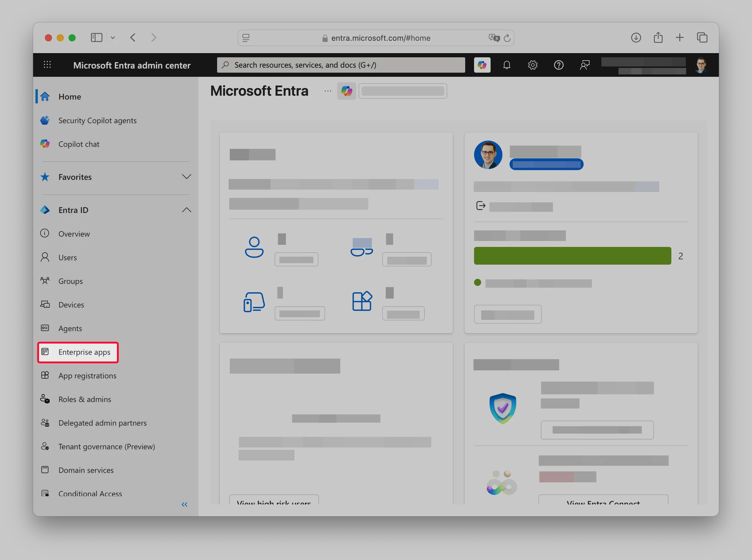Viewport: 752px width, 560px height.
Task: Click the sign-out icon in profile card
Action: pyautogui.click(x=481, y=206)
